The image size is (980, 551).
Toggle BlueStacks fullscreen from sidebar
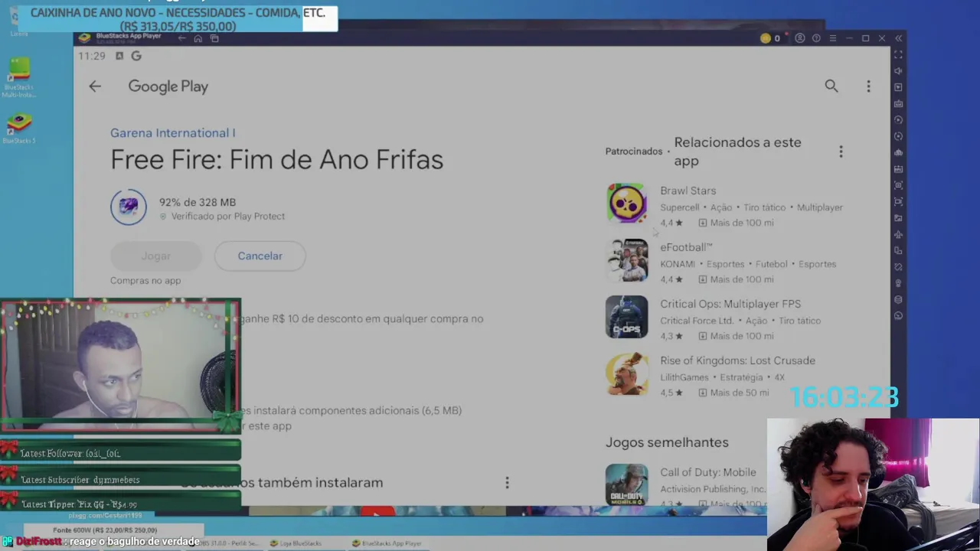(899, 54)
